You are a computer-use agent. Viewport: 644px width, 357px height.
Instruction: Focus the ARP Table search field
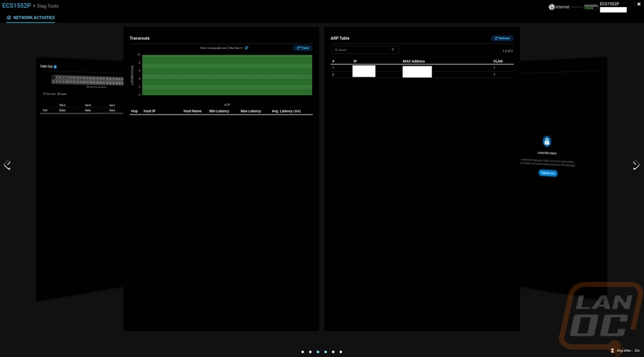(x=362, y=50)
